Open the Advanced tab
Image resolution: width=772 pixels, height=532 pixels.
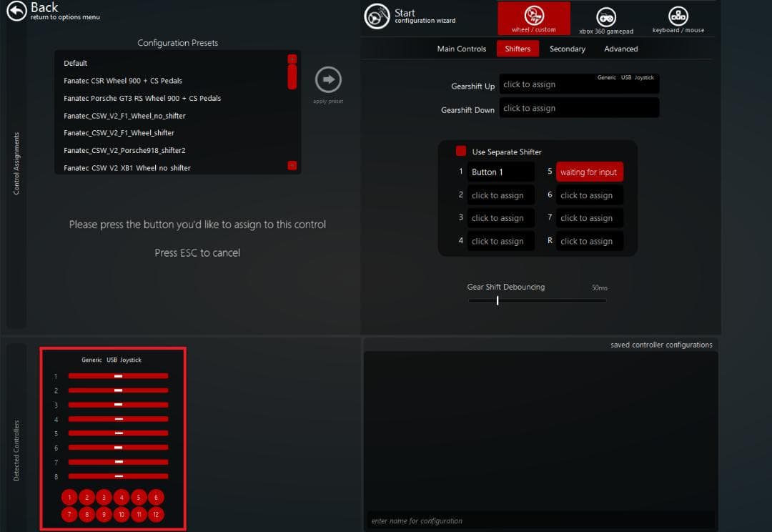point(620,49)
